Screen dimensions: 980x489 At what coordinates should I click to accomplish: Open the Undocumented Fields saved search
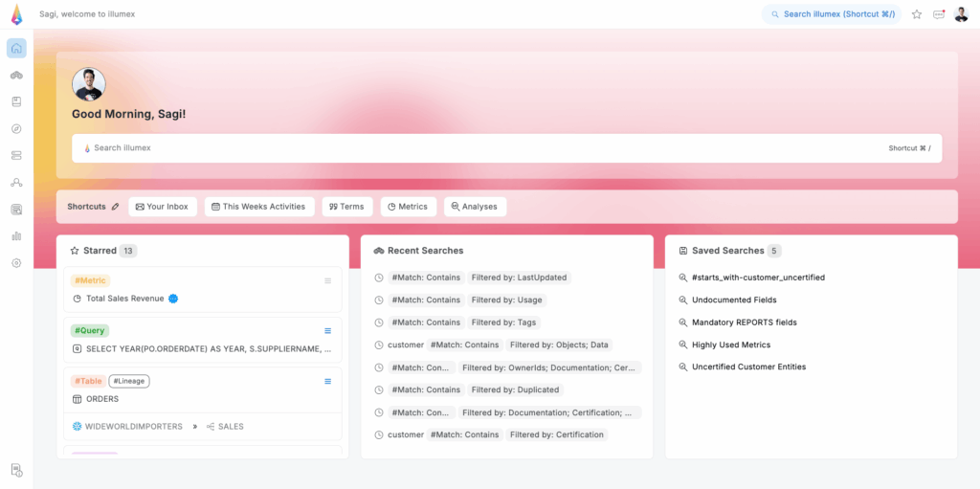pyautogui.click(x=734, y=300)
